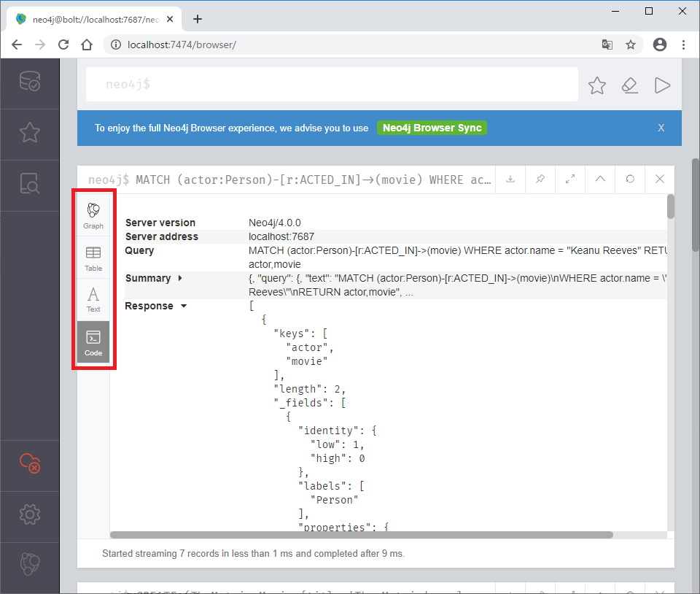Viewport: 700px width, 594px height.
Task: Switch to Graph view
Action: [x=93, y=216]
